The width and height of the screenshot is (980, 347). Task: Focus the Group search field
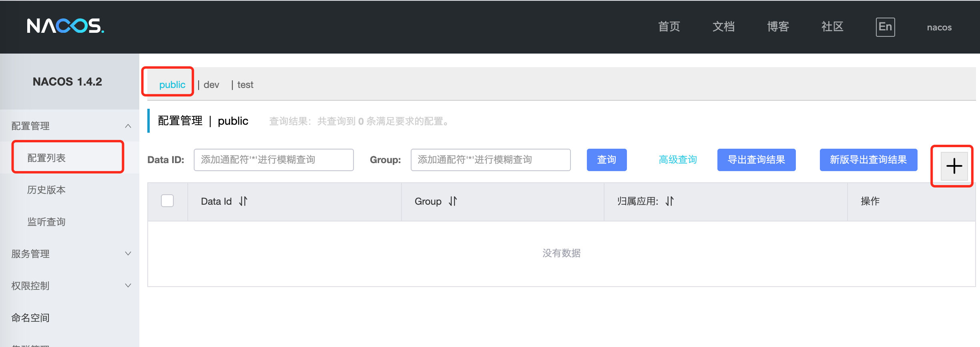coord(490,160)
